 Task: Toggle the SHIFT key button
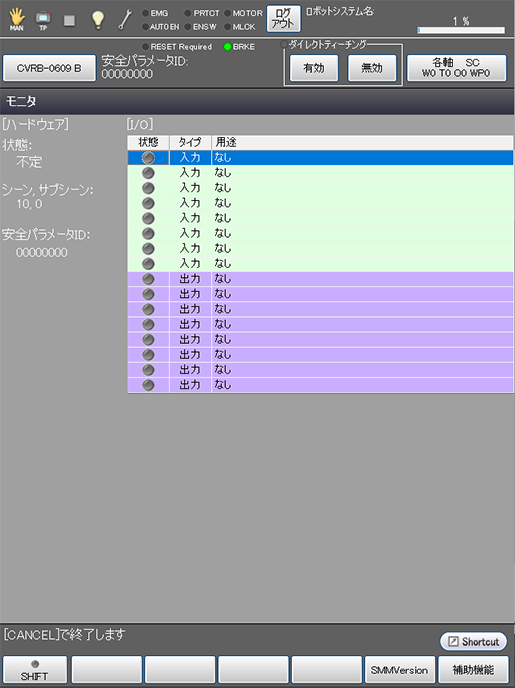point(35,670)
